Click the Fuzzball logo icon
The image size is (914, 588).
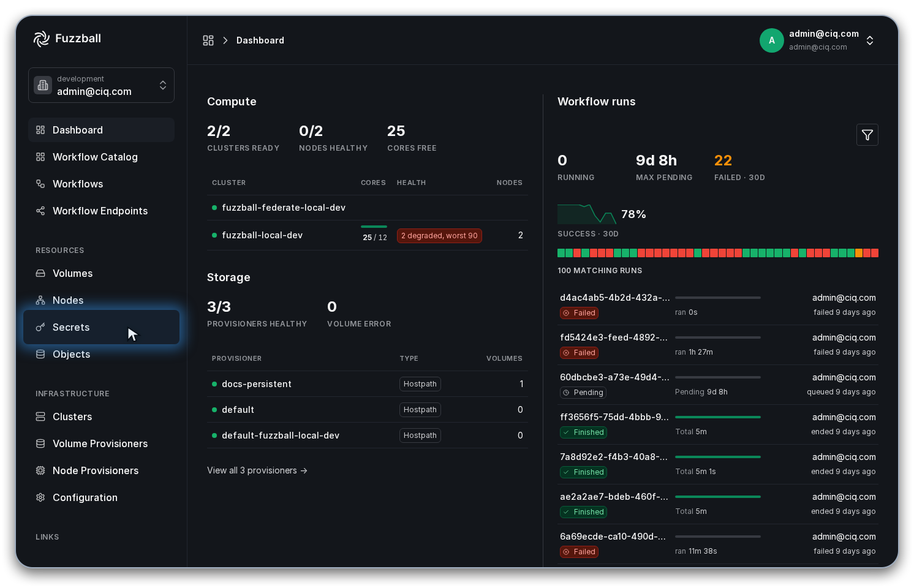pos(42,39)
